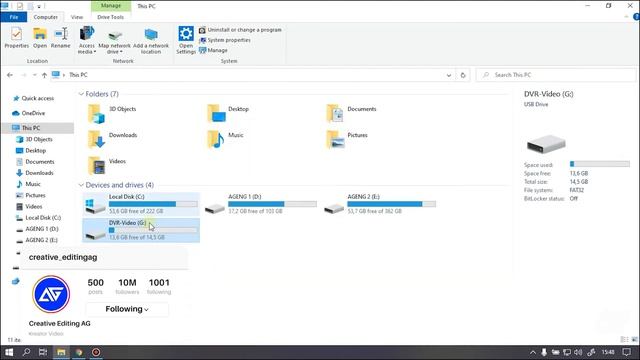The height and width of the screenshot is (360, 640).
Task: Select the Rename ribbon command
Action: coord(60,38)
